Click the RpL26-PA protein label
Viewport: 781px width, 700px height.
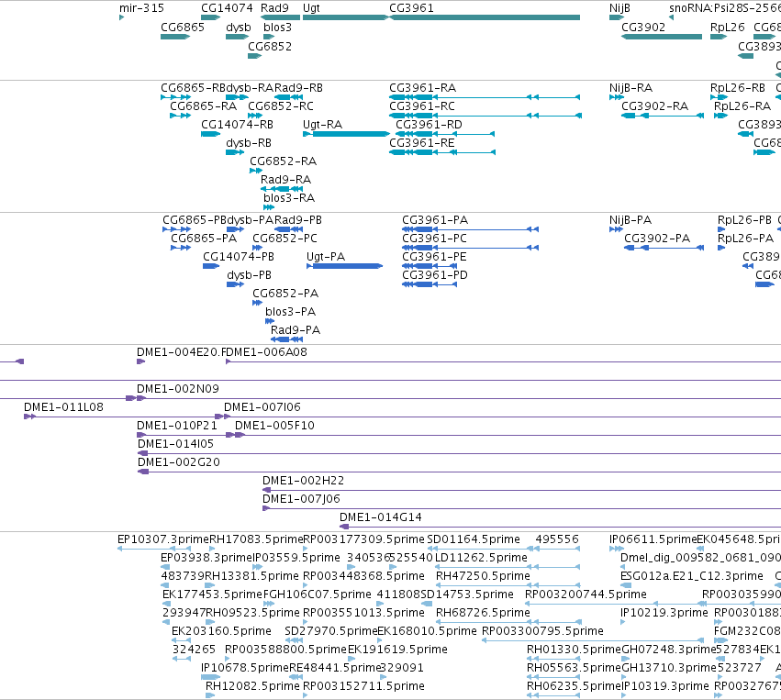[x=745, y=238]
